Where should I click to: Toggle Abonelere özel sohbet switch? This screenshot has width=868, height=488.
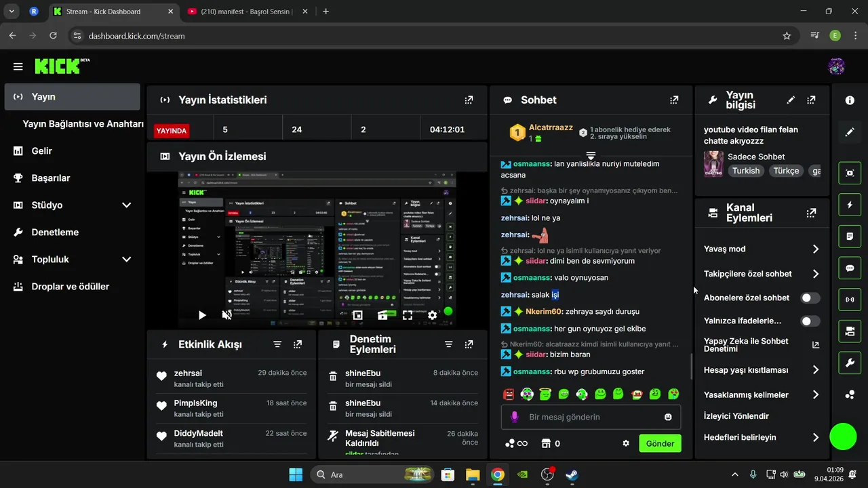pyautogui.click(x=810, y=298)
